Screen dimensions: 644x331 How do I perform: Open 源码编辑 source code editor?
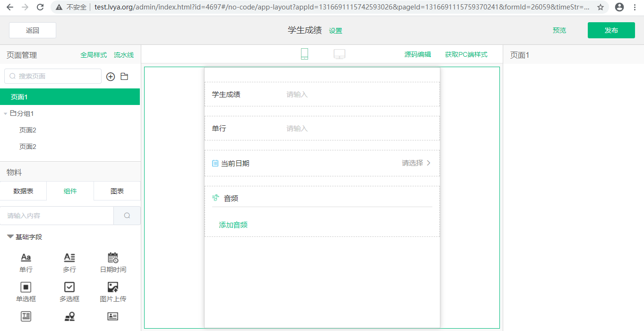coord(418,54)
